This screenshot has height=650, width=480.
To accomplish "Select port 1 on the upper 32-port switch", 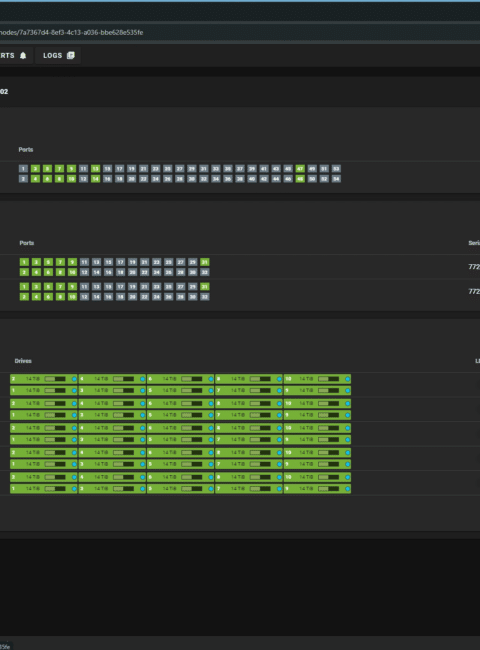I will click(x=24, y=262).
